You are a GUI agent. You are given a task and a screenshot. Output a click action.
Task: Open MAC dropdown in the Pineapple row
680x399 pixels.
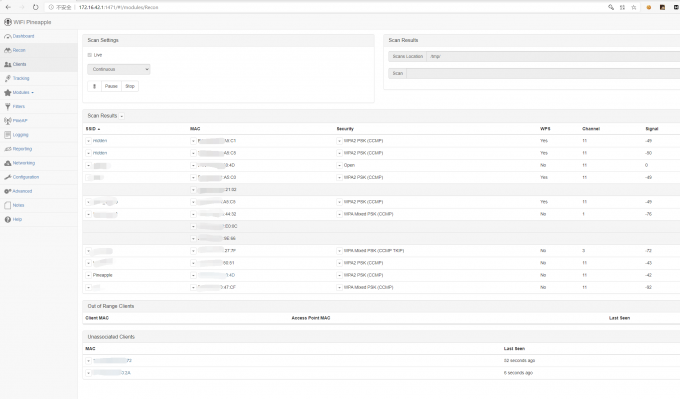click(x=193, y=275)
